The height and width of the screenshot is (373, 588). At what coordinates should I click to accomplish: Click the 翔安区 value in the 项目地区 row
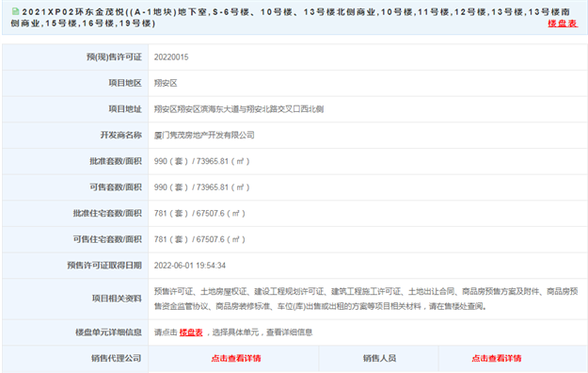pyautogui.click(x=166, y=83)
